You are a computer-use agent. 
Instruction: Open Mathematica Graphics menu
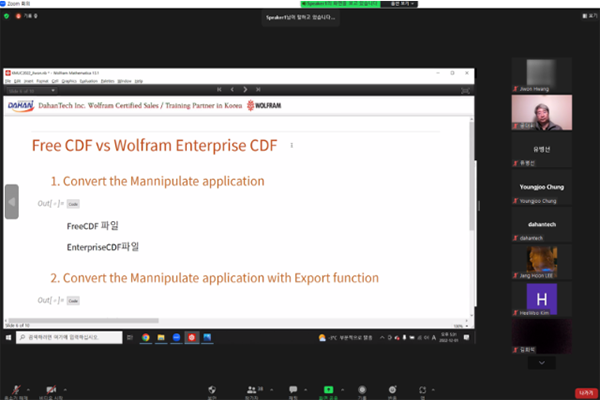(x=69, y=81)
